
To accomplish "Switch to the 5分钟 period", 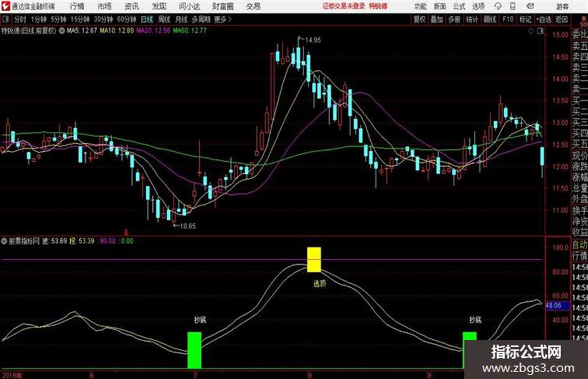I will [x=58, y=19].
